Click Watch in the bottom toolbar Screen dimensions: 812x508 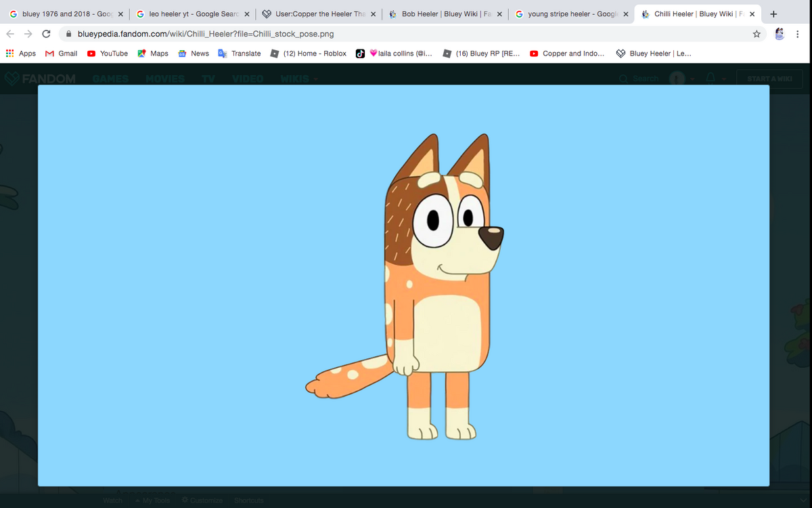click(112, 501)
